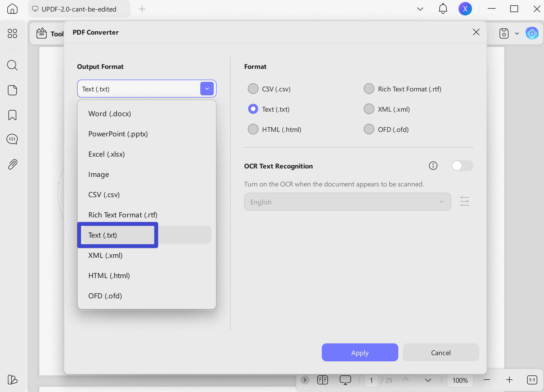Expand the save options chevron
544x392 pixels.
[517, 33]
